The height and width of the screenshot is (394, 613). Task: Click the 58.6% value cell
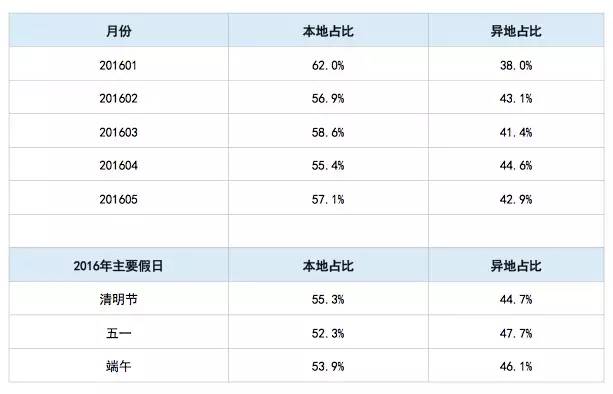(x=328, y=132)
